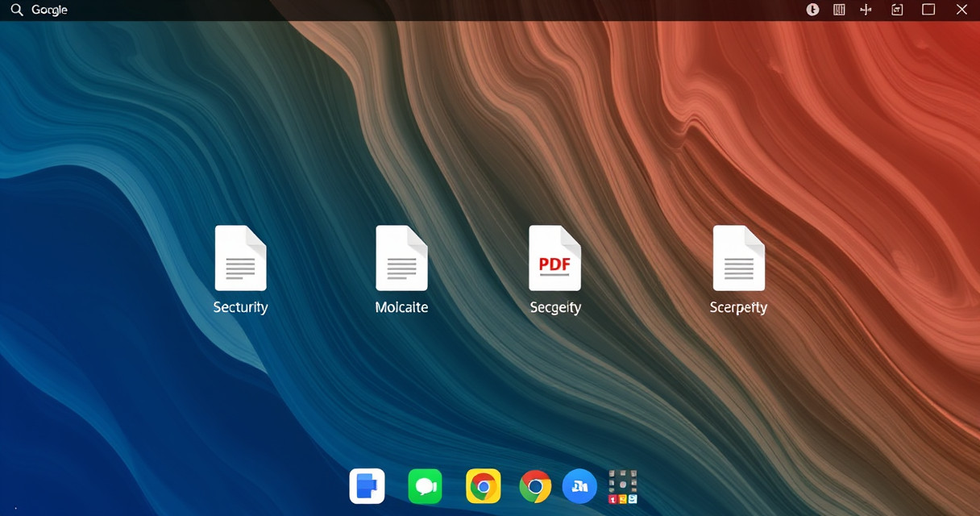Viewport: 980px width, 516px height.
Task: Select the Scerpefty document icon
Action: click(738, 258)
